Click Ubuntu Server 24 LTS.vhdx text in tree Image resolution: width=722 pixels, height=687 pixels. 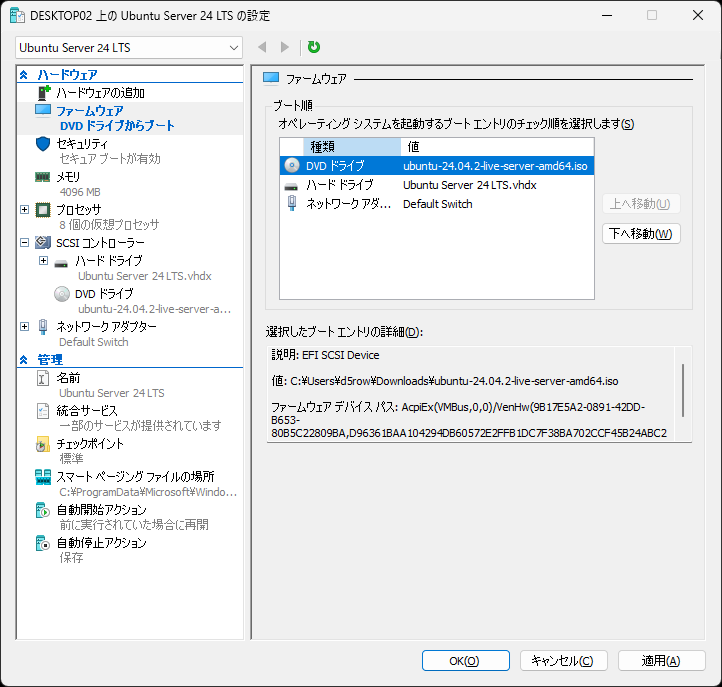[x=145, y=276]
